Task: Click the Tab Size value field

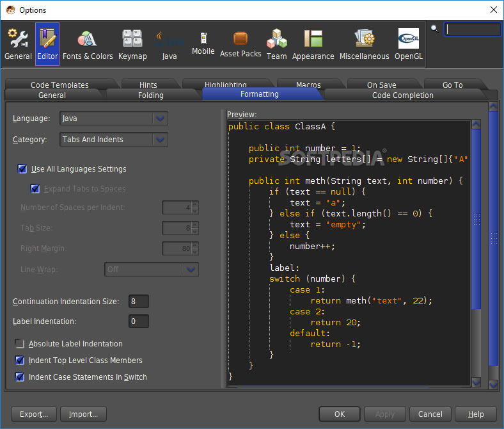Action: (x=177, y=228)
